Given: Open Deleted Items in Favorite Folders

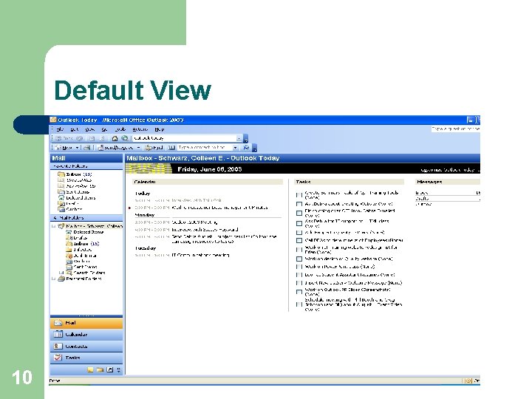Looking at the screenshot, I should tap(77, 198).
